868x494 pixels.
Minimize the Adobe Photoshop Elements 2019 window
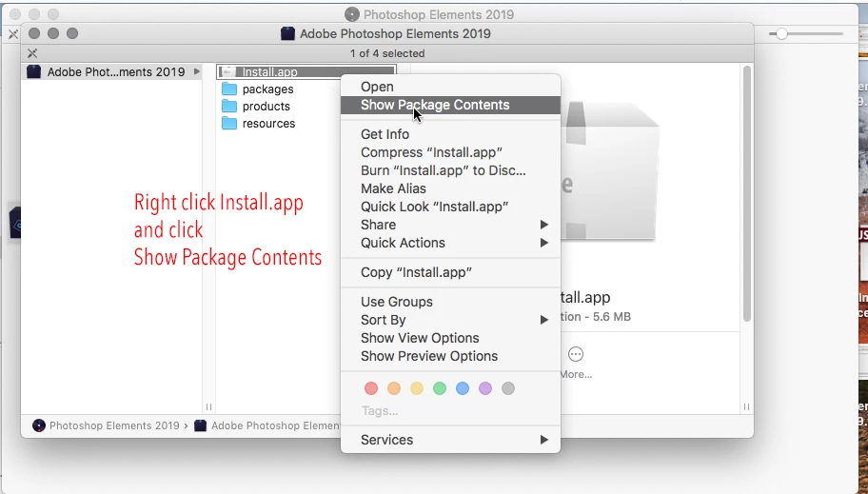pyautogui.click(x=53, y=33)
